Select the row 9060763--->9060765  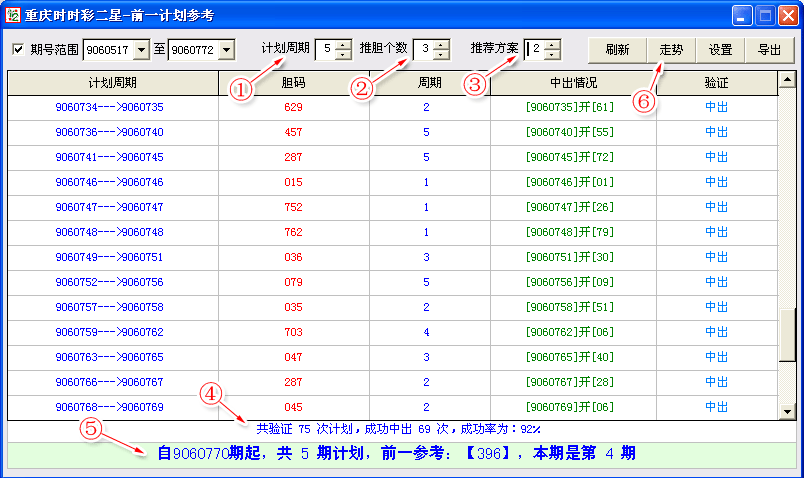(393, 357)
